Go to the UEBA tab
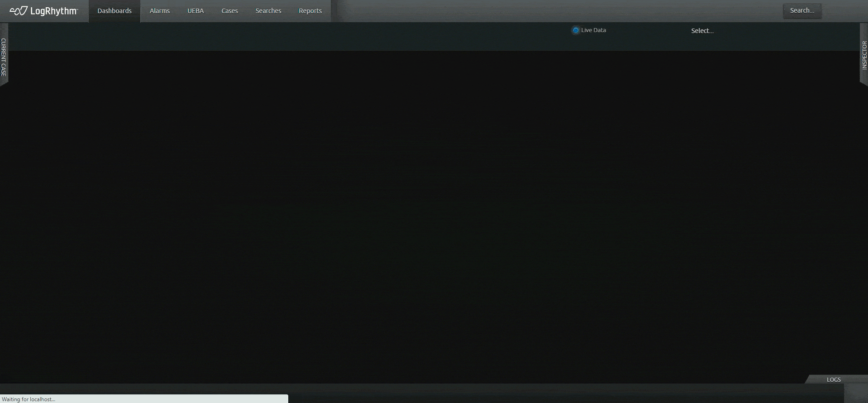Image resolution: width=868 pixels, height=403 pixels. (196, 11)
